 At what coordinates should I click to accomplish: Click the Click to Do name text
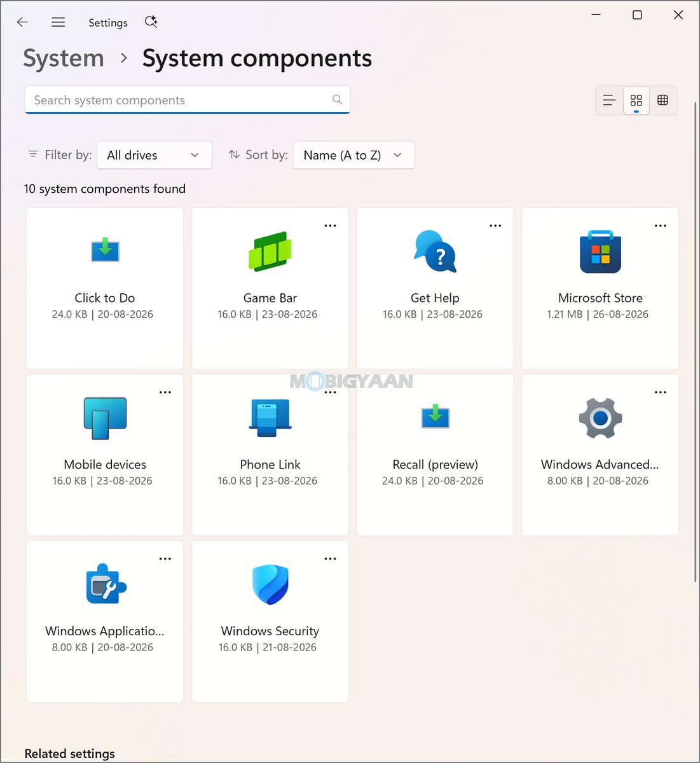pos(105,298)
